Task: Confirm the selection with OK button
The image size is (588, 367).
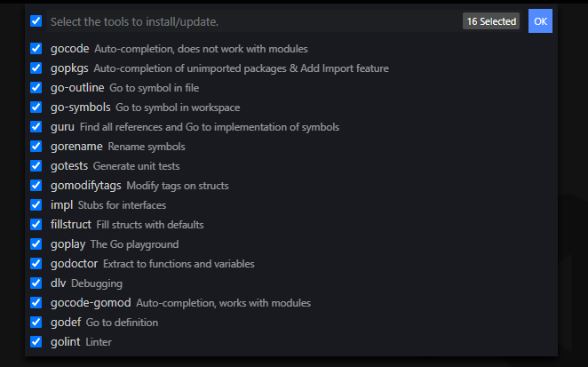Action: (x=540, y=21)
